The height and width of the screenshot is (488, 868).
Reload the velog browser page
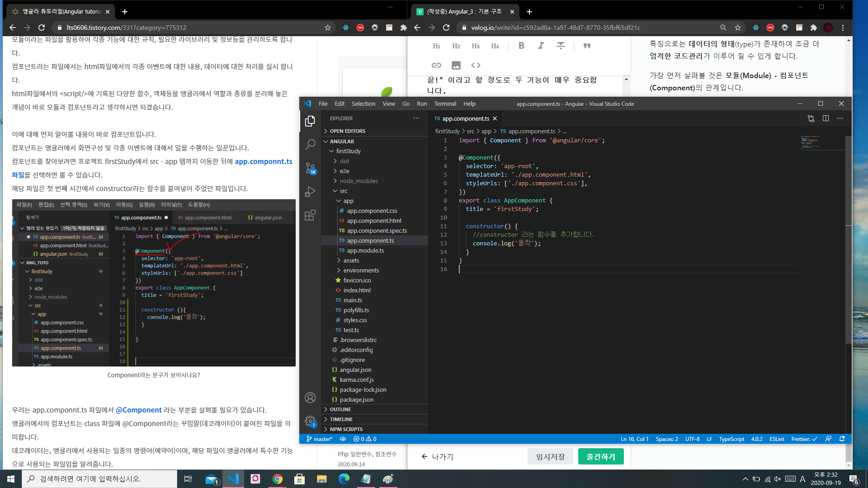tap(446, 28)
